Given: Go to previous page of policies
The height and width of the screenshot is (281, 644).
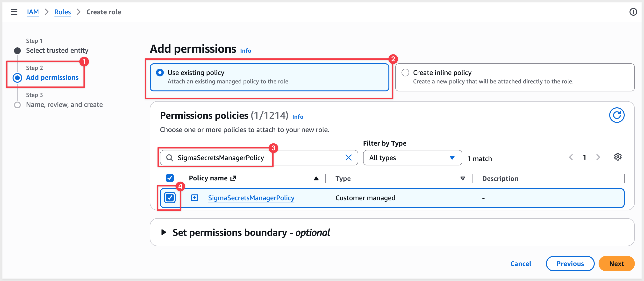Looking at the screenshot, I should click(x=571, y=157).
